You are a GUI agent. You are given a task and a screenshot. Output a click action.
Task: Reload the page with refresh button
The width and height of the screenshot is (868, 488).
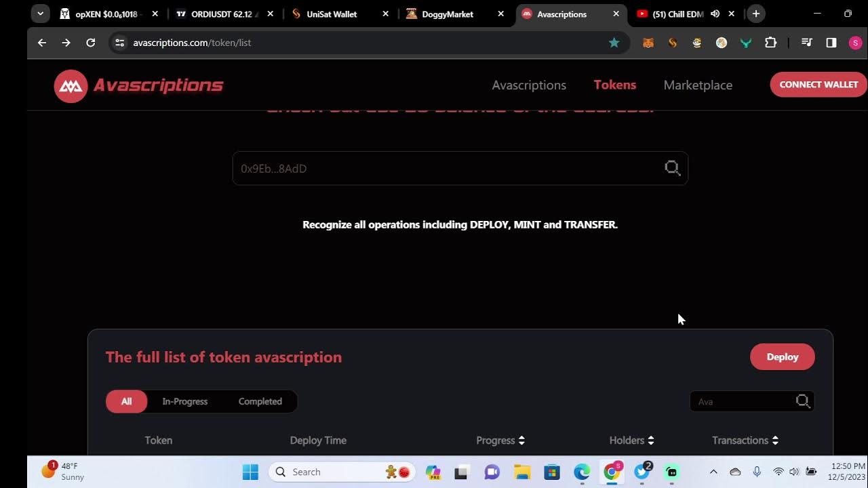pos(90,43)
